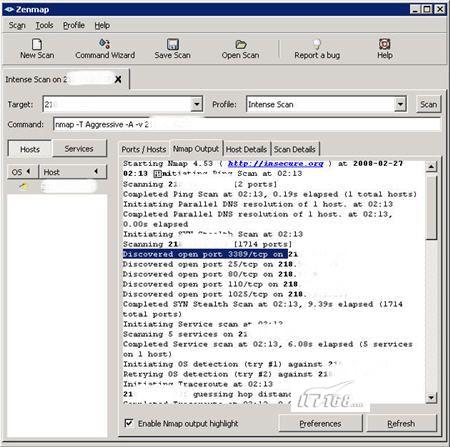This screenshot has height=447, width=450.
Task: Open the Command Wizard
Action: [105, 49]
